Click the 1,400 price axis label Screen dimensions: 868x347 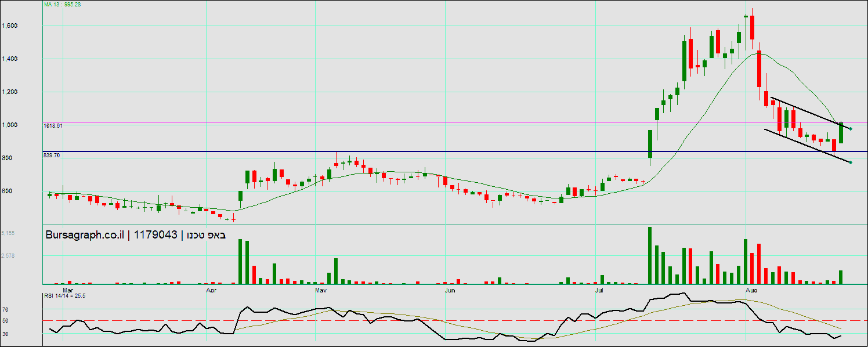tap(10, 59)
